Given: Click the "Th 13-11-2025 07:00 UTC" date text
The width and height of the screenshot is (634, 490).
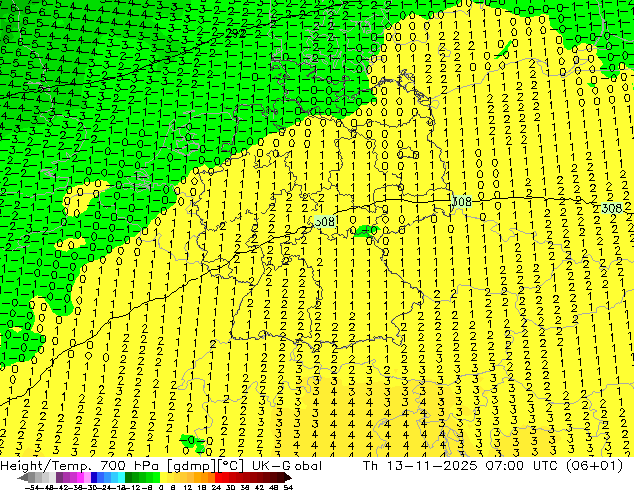Looking at the screenshot, I should pos(460,466).
